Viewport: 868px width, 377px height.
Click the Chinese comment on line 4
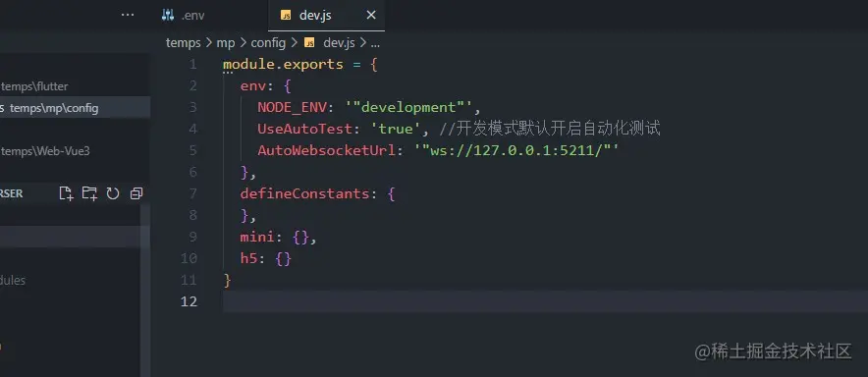point(550,129)
